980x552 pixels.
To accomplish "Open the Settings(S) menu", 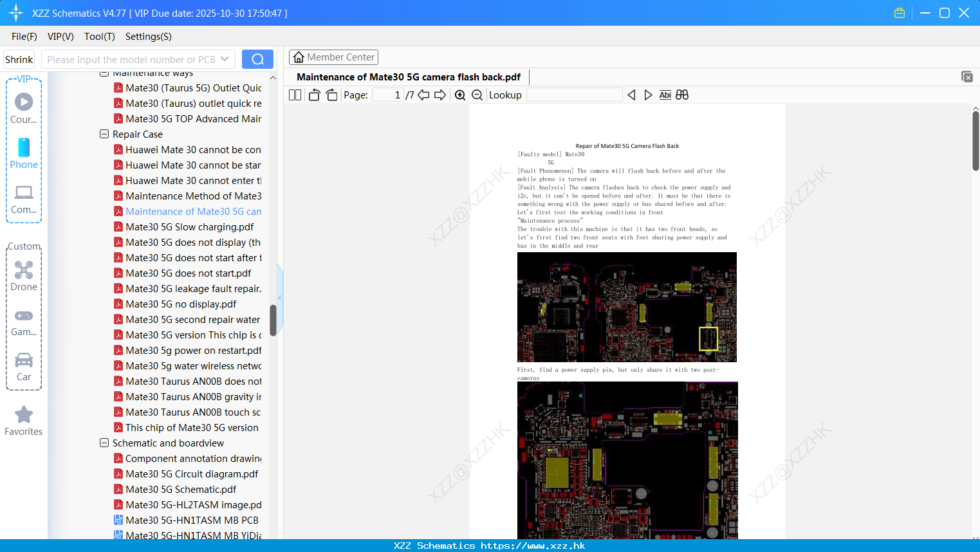I will pyautogui.click(x=149, y=37).
